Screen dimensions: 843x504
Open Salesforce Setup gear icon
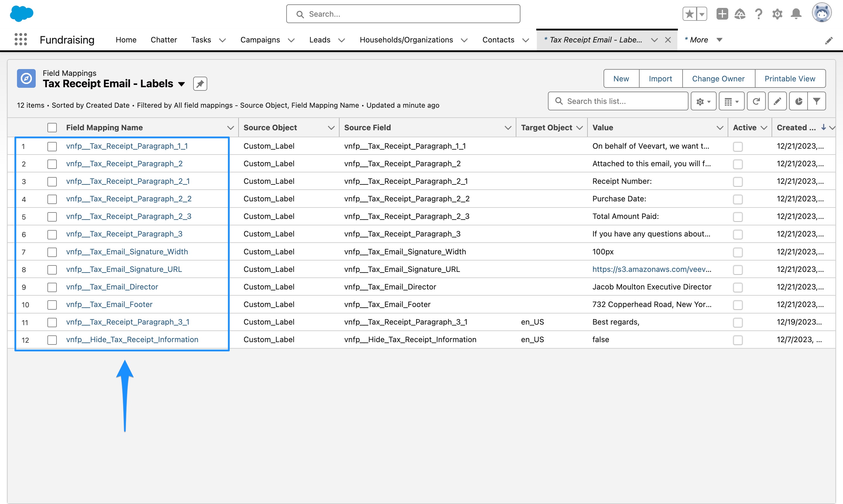[x=777, y=14]
